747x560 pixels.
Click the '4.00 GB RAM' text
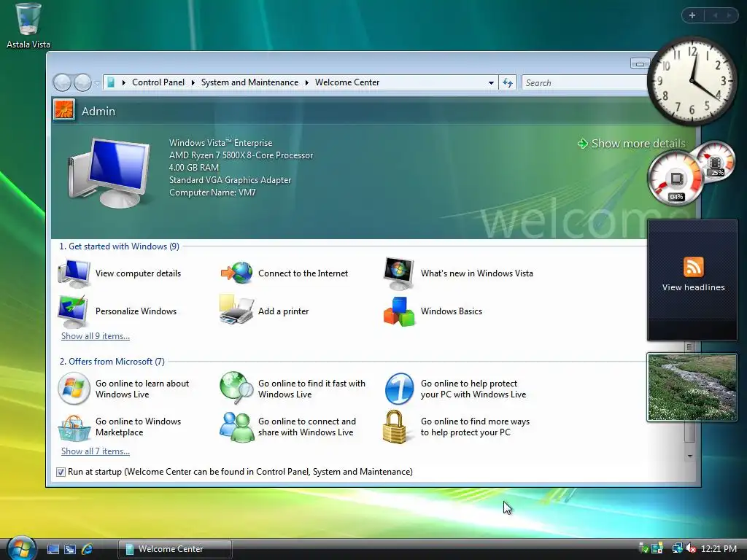pyautogui.click(x=194, y=168)
